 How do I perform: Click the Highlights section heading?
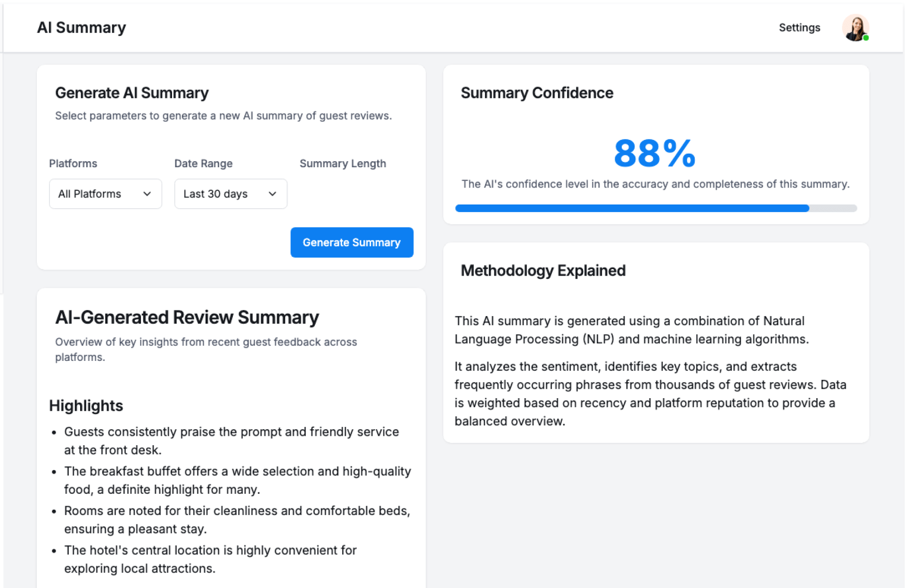(x=86, y=406)
